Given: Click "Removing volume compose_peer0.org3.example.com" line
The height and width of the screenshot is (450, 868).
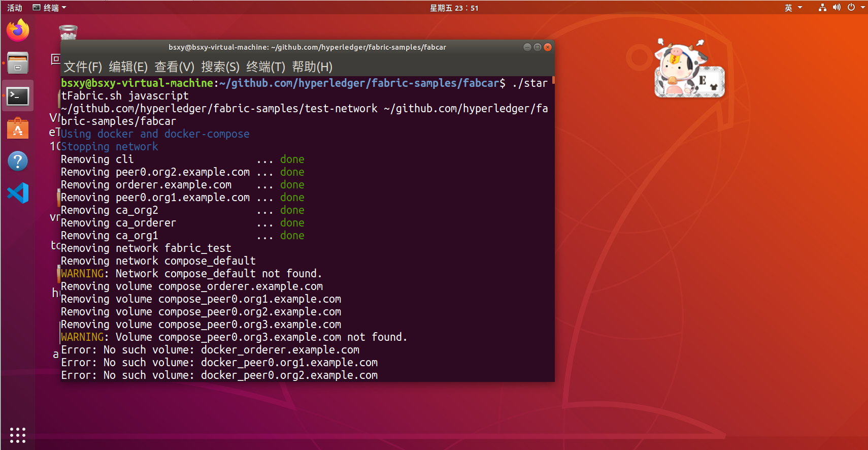Looking at the screenshot, I should pyautogui.click(x=201, y=324).
